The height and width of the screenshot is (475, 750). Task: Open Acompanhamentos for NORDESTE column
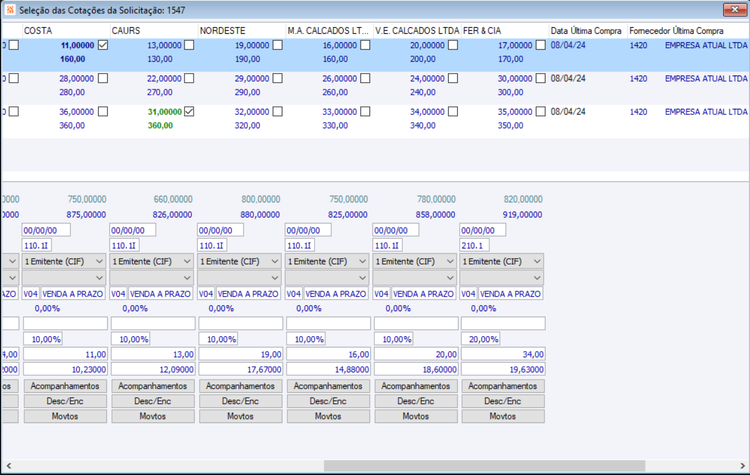coord(241,386)
